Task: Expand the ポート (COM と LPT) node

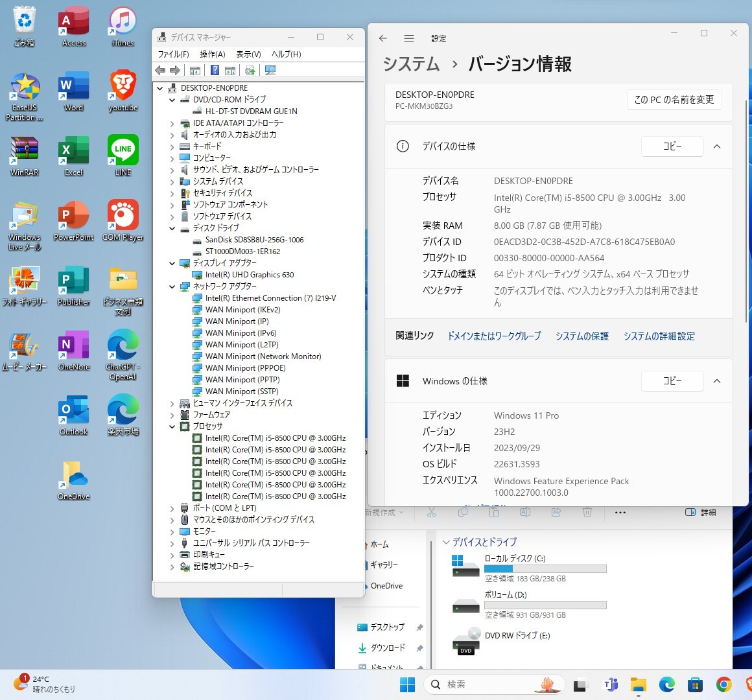Action: pos(172,508)
